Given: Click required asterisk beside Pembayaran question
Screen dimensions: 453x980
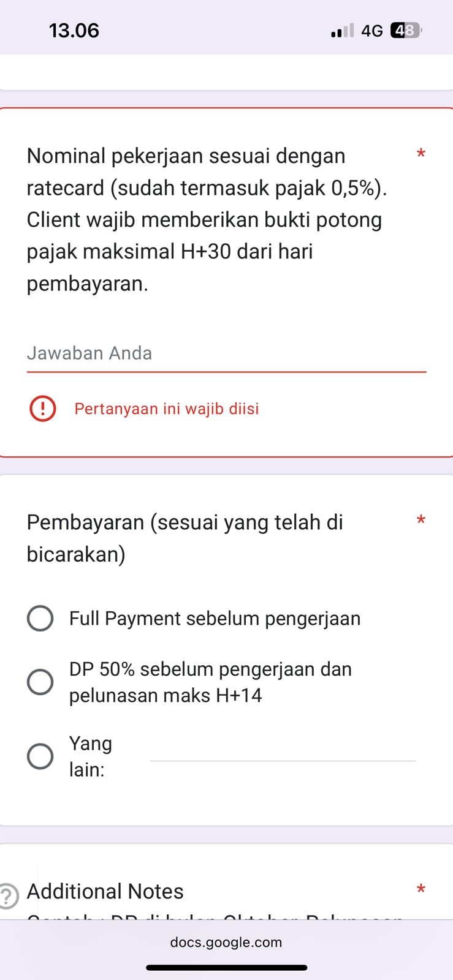Looking at the screenshot, I should 421,521.
